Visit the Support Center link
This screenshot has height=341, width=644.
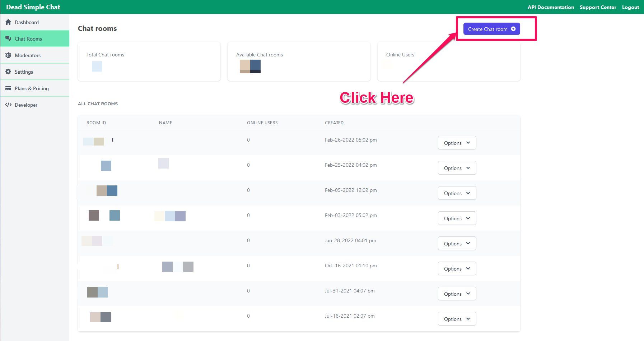[598, 7]
